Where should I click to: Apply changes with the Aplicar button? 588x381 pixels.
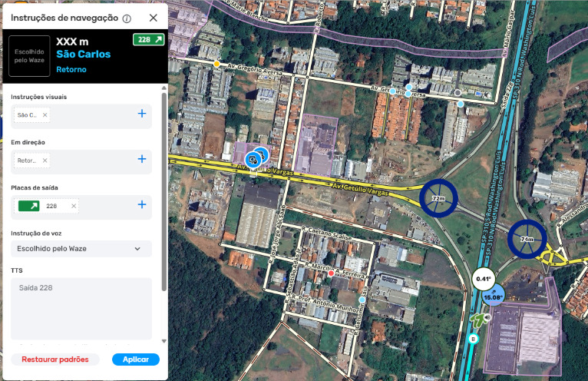click(136, 359)
